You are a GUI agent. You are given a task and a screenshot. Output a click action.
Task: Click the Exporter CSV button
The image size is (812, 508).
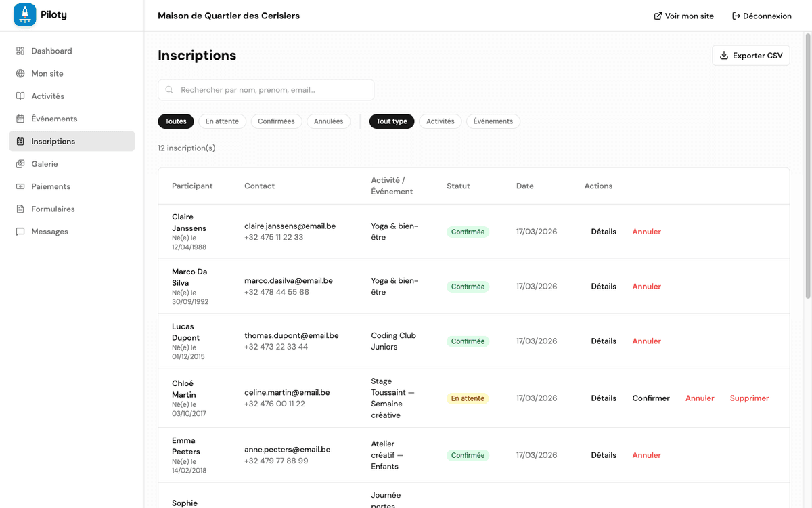pyautogui.click(x=750, y=56)
